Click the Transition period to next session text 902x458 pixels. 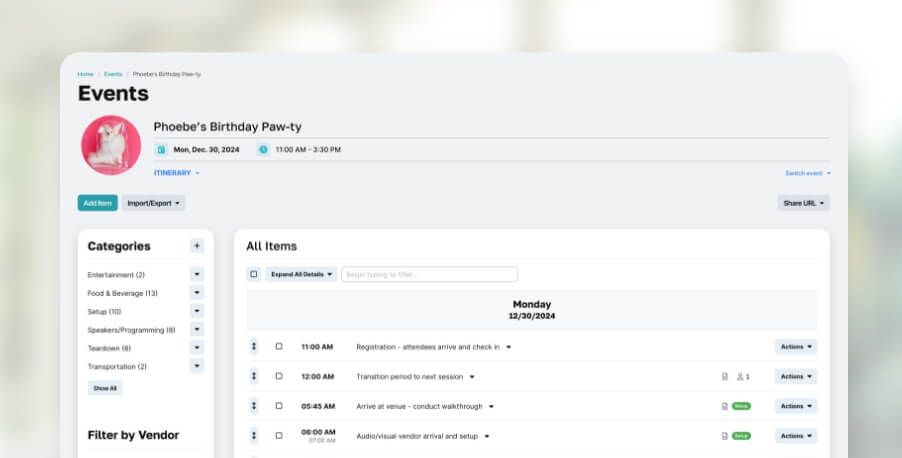pyautogui.click(x=410, y=377)
